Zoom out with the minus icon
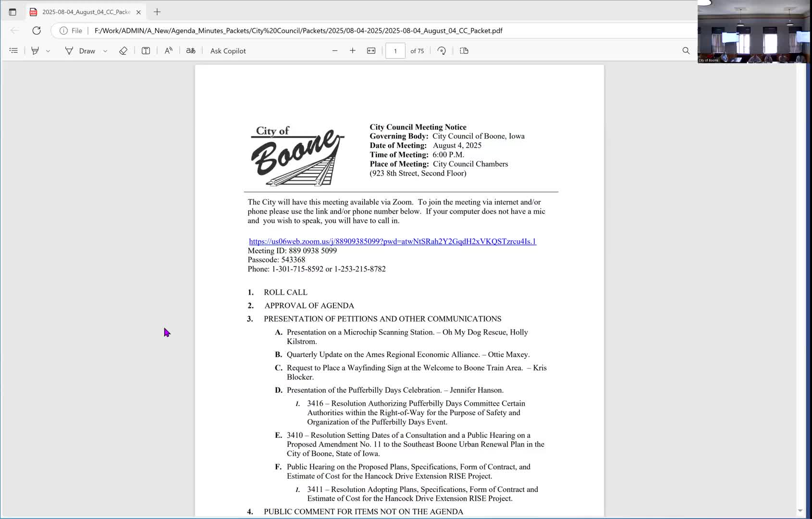The height and width of the screenshot is (519, 812). pyautogui.click(x=335, y=50)
